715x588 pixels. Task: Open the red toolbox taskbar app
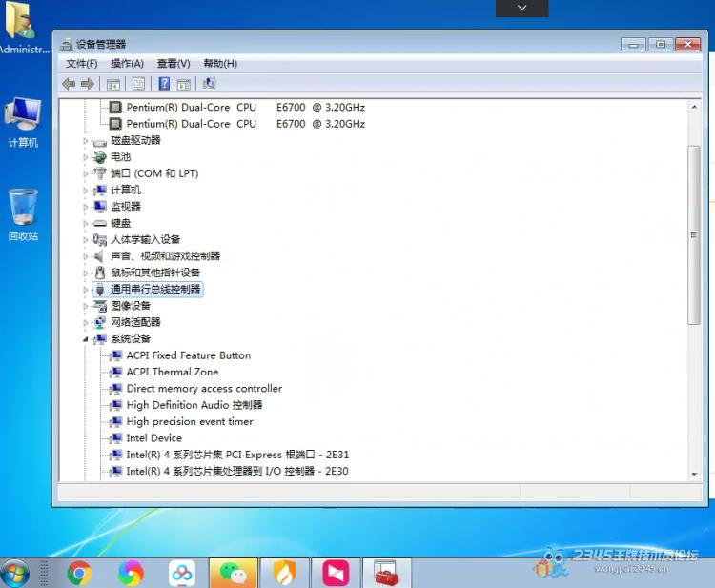(386, 573)
